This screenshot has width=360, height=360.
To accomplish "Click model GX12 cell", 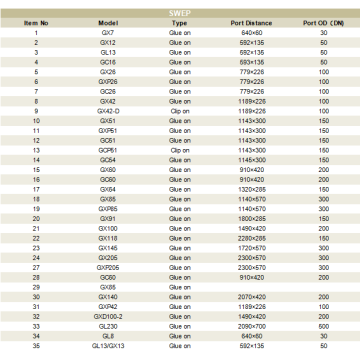I will (108, 43).
